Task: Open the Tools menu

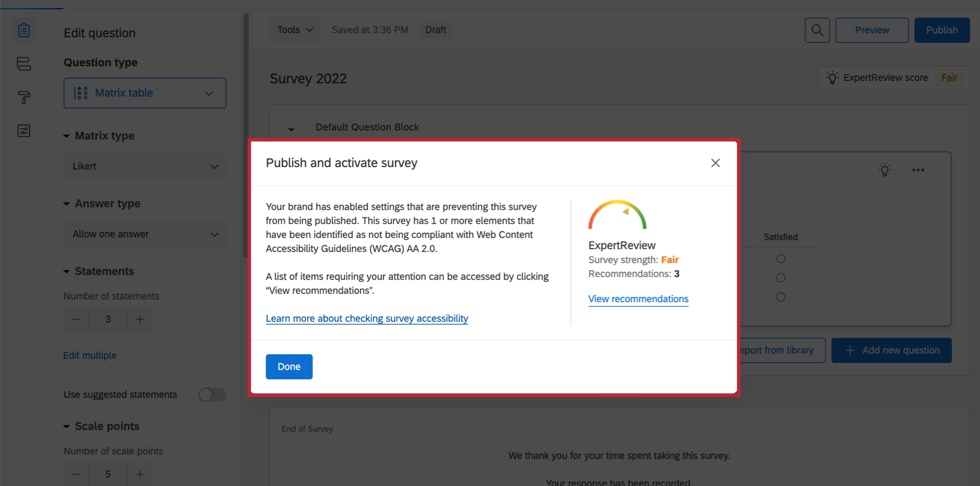Action: pos(295,30)
